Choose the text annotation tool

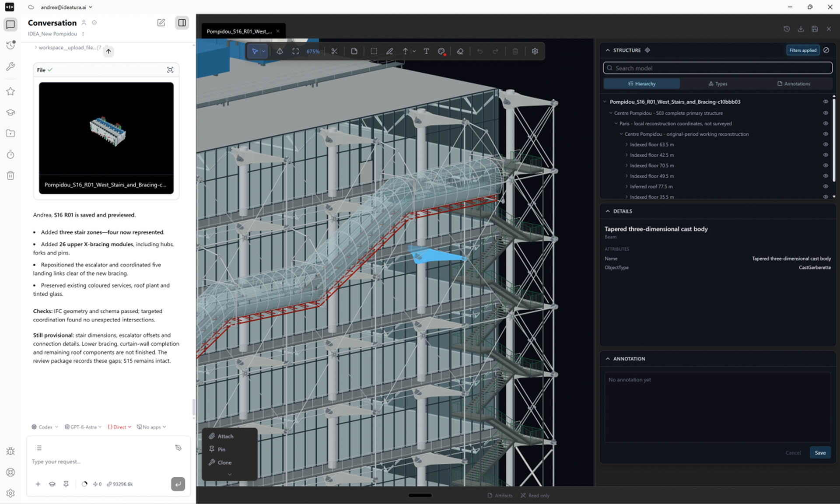[x=426, y=51]
